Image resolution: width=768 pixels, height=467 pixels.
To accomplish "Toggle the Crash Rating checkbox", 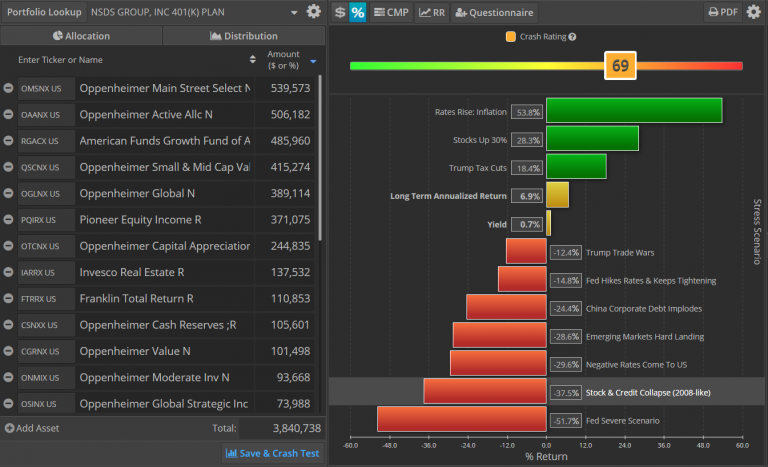I will (511, 37).
